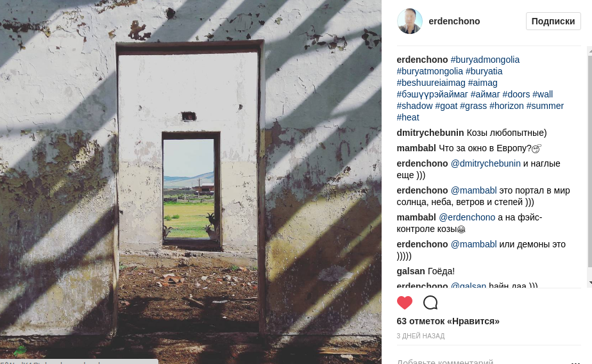Visit dmitrychebunin commenter profile
The height and width of the screenshot is (364, 592).
430,133
